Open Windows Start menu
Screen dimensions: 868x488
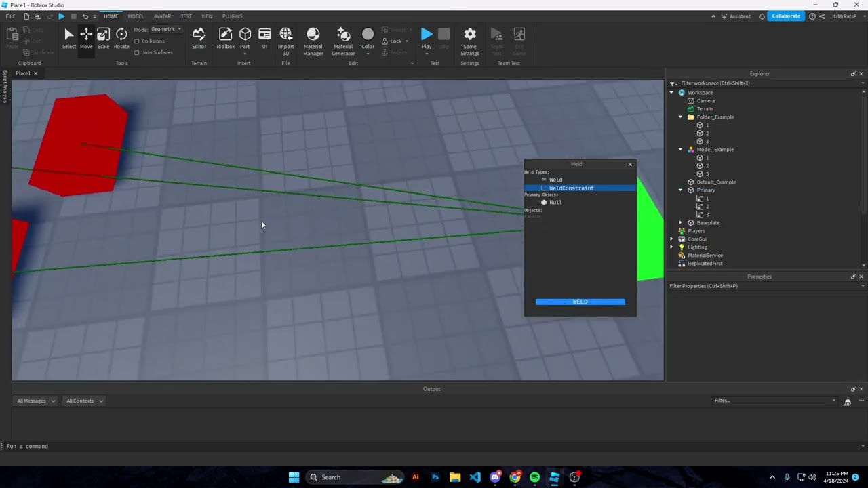click(x=294, y=477)
